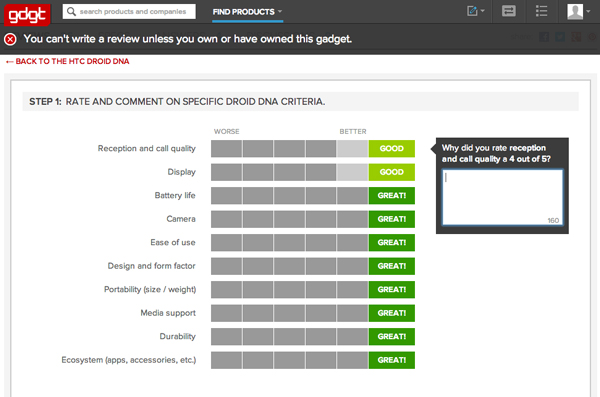Screen dimensions: 600x397
Task: Focus the search products and companies field
Action: click(129, 11)
